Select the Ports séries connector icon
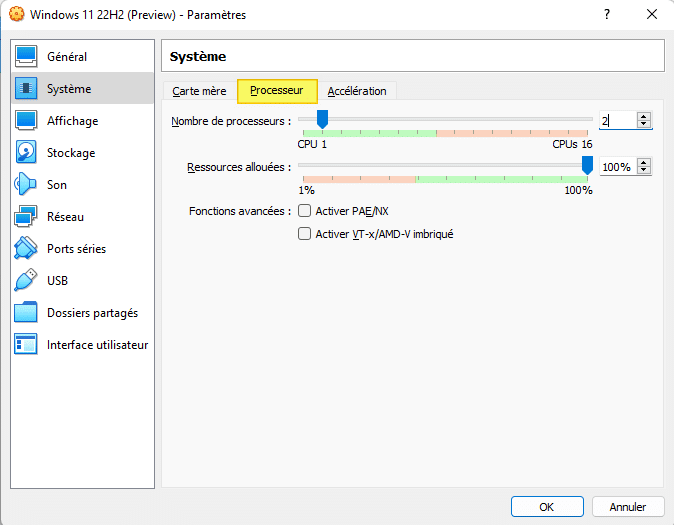Screen dimensions: 674x525 point(26,249)
